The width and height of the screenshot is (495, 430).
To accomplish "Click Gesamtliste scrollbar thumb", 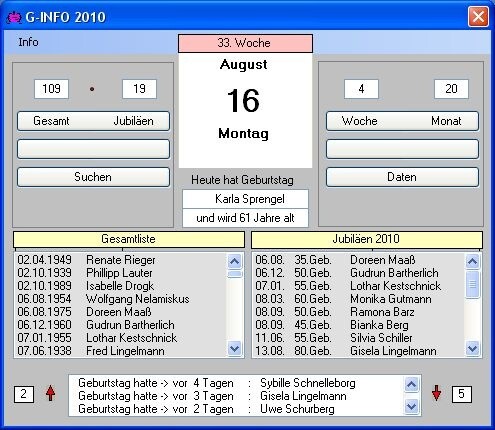I will pyautogui.click(x=235, y=274).
